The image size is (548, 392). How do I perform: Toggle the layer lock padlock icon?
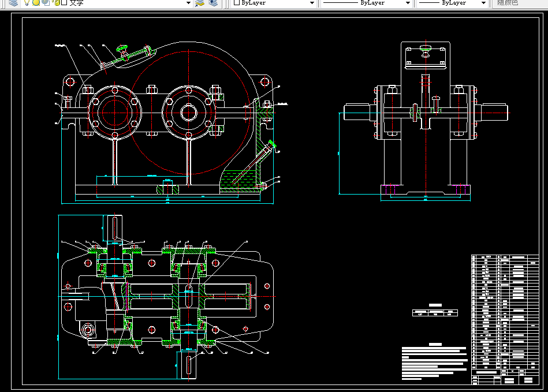click(55, 3)
